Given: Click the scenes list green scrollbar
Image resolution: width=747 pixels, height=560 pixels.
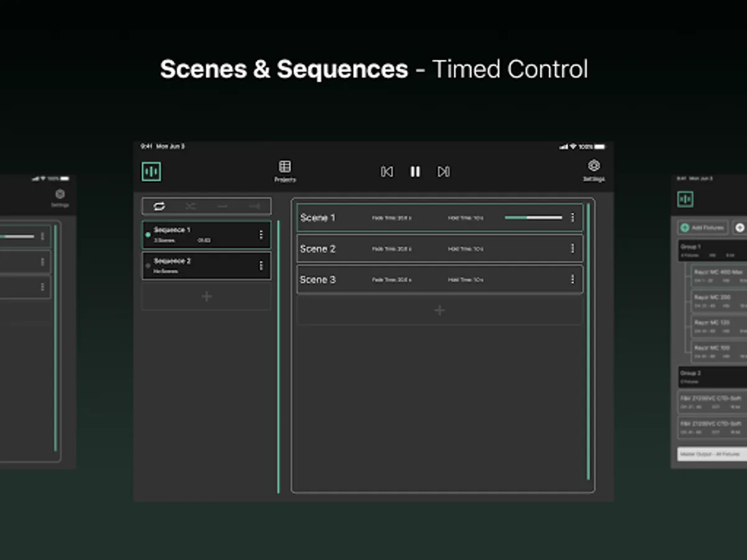Looking at the screenshot, I should [x=588, y=341].
